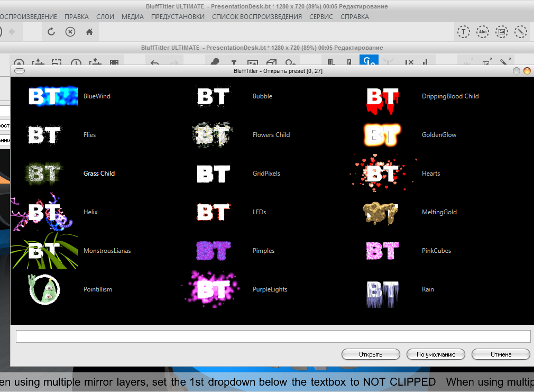Click the dashed-circle diagonal line icon
The height and width of the screenshot is (392, 534).
tap(520, 32)
